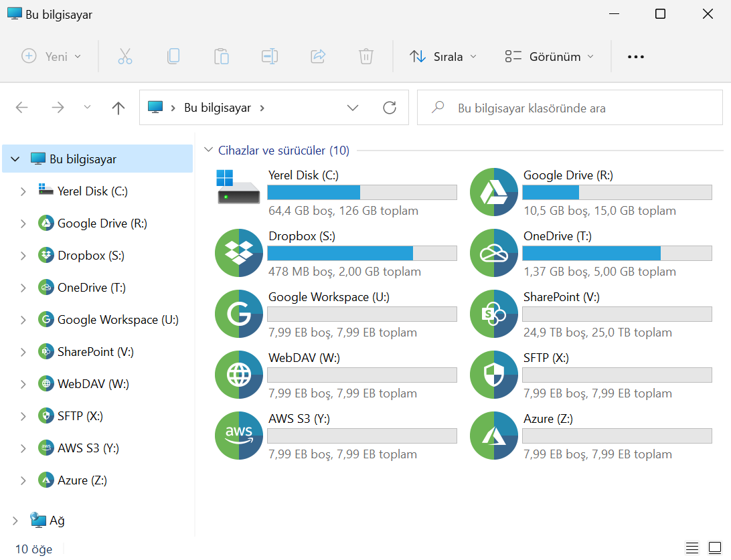Click Yerel Disk (C:) usage bar
The image size is (731, 560).
click(361, 193)
